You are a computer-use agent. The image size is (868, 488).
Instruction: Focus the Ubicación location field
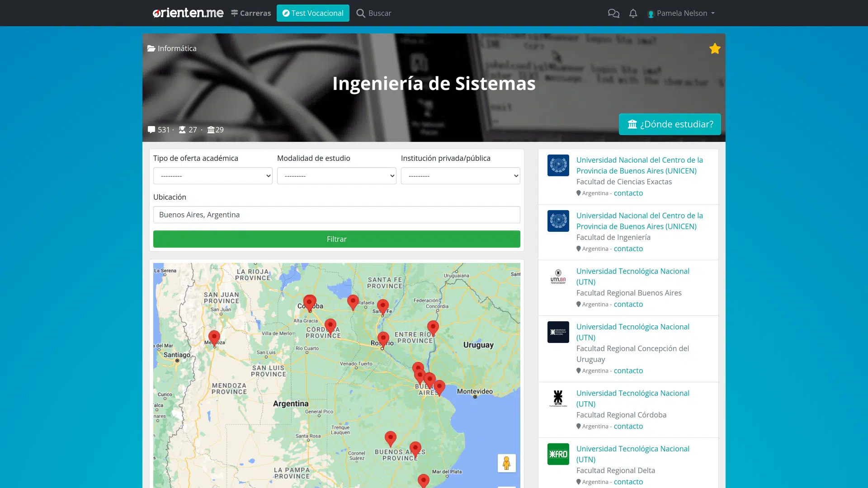[x=337, y=215]
